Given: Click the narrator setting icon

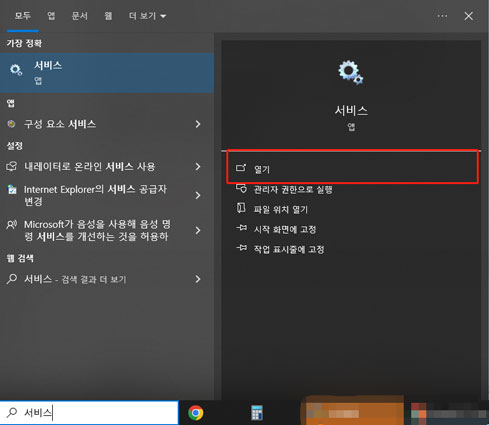Looking at the screenshot, I should point(12,166).
